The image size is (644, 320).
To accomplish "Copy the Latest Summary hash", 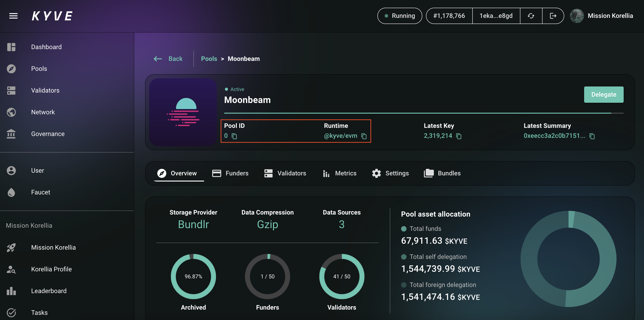I will 592,136.
